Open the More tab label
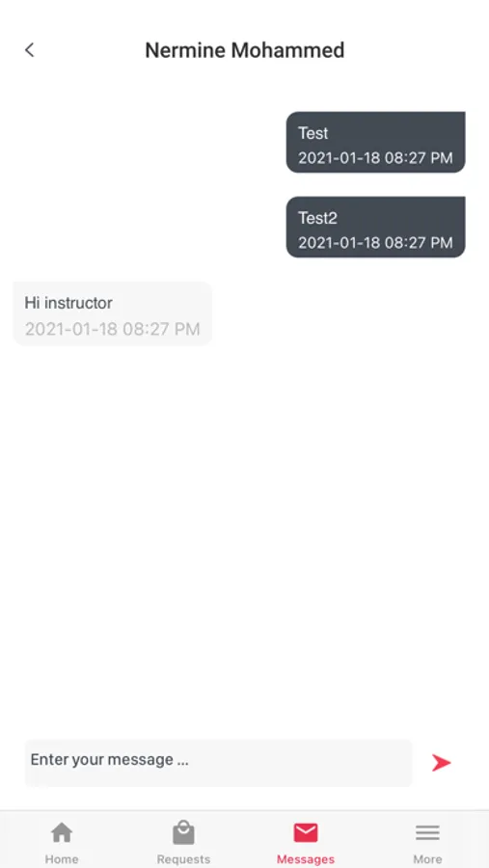The image size is (489, 868). [427, 859]
